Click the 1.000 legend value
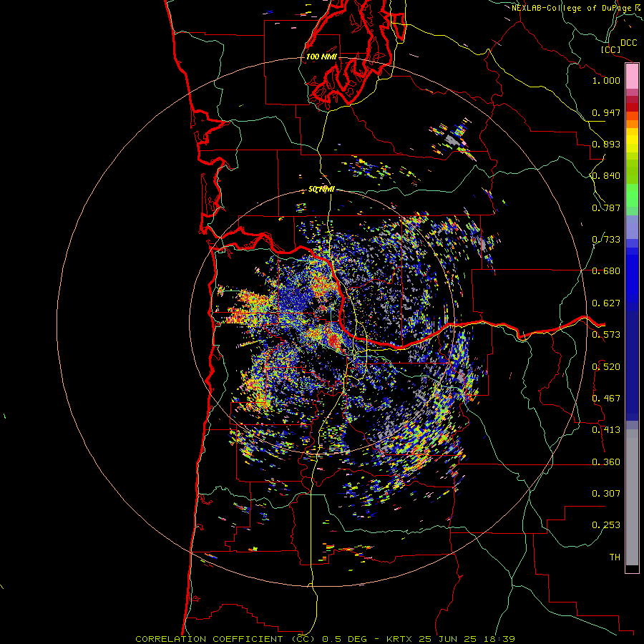The image size is (644, 644). pyautogui.click(x=606, y=80)
